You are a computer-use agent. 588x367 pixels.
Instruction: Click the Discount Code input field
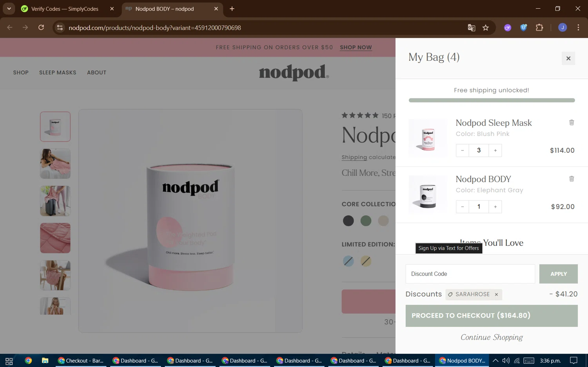pos(470,274)
